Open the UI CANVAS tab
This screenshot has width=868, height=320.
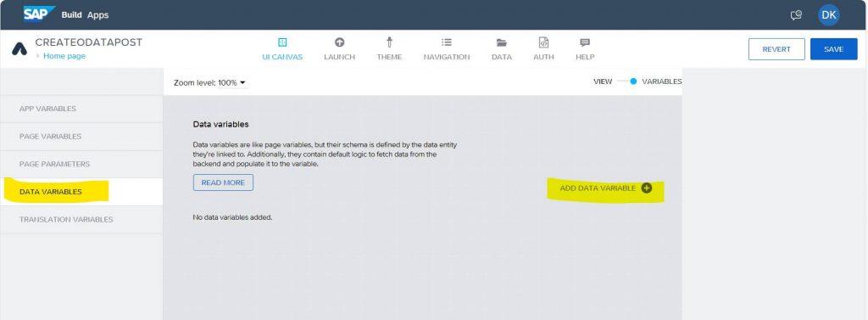282,48
